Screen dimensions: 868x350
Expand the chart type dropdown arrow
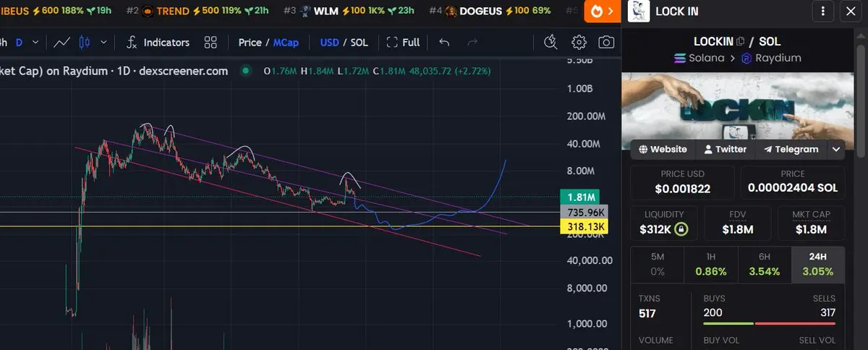pos(103,42)
